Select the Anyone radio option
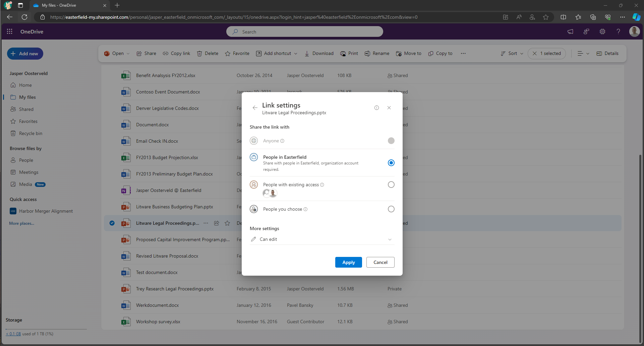 click(391, 141)
